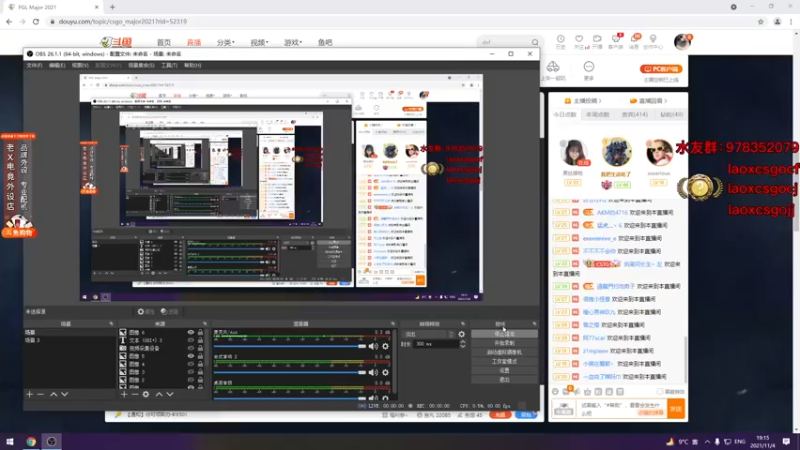Adjust transition duration 300 ms stepper

point(462,344)
